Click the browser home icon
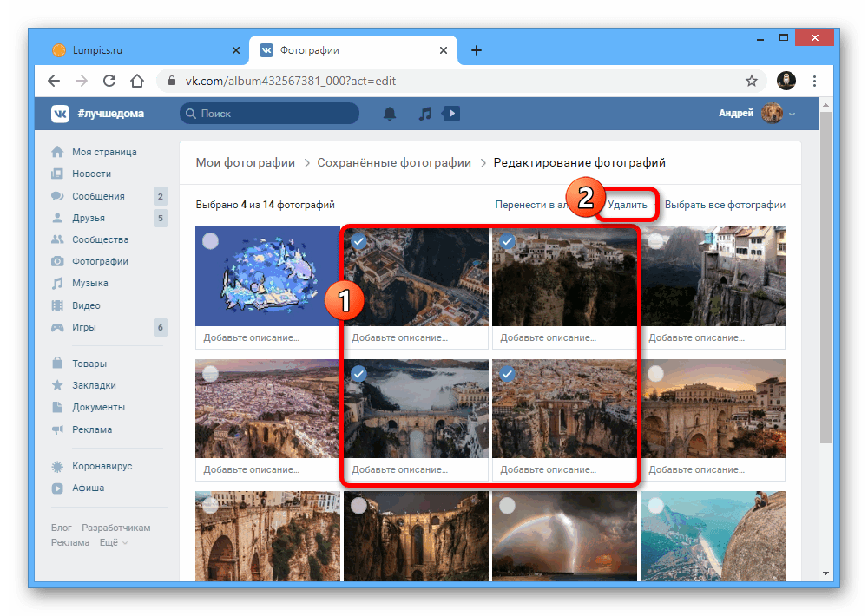Viewport: 868px width, 616px height. pyautogui.click(x=137, y=81)
